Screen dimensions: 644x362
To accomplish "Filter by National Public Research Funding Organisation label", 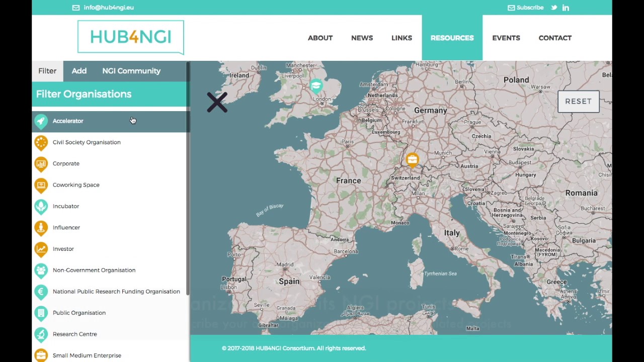I will click(x=116, y=292).
